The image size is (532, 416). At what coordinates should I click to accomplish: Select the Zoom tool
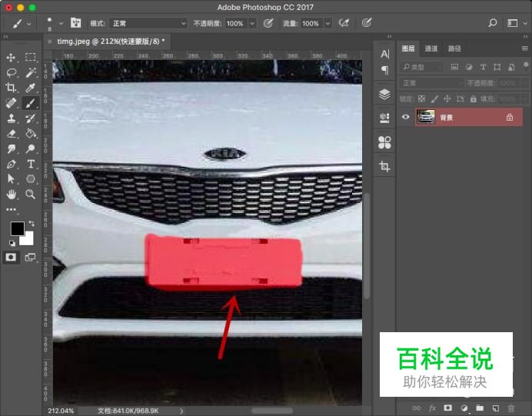[31, 195]
